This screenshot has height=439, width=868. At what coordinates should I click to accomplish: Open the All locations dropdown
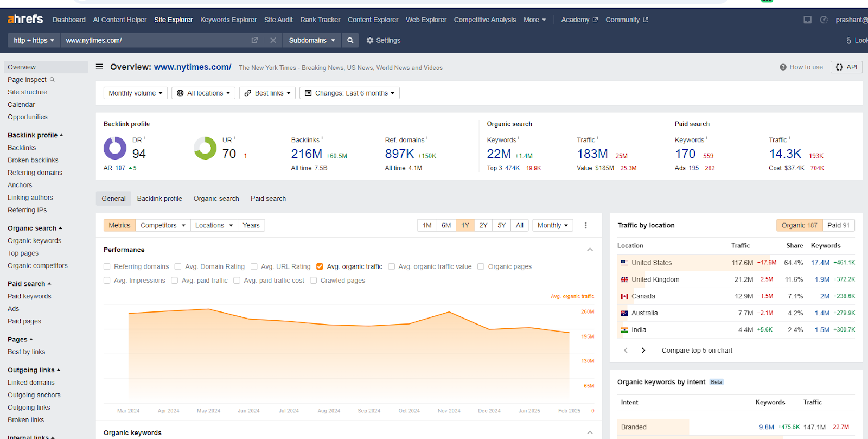pos(203,93)
